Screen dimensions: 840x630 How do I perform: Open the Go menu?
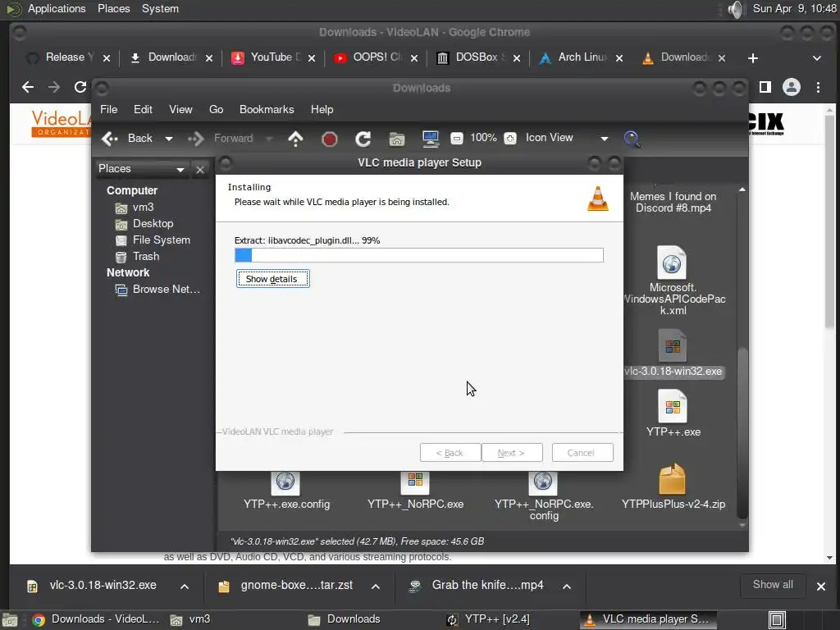216,109
